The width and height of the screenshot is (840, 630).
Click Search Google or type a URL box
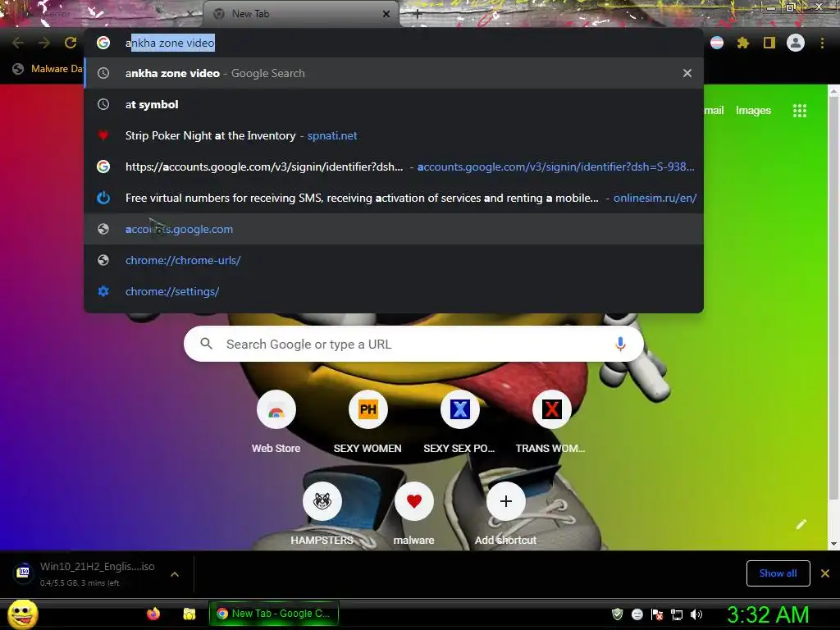coord(413,344)
